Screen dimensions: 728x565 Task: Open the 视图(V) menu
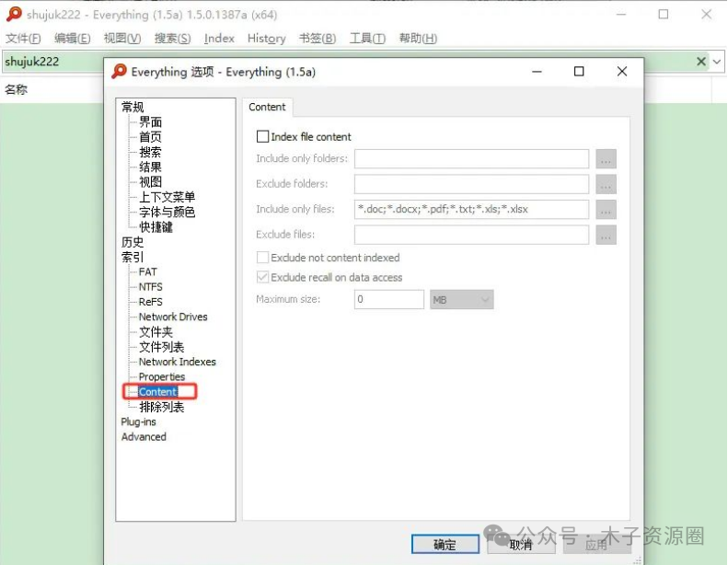pos(122,38)
